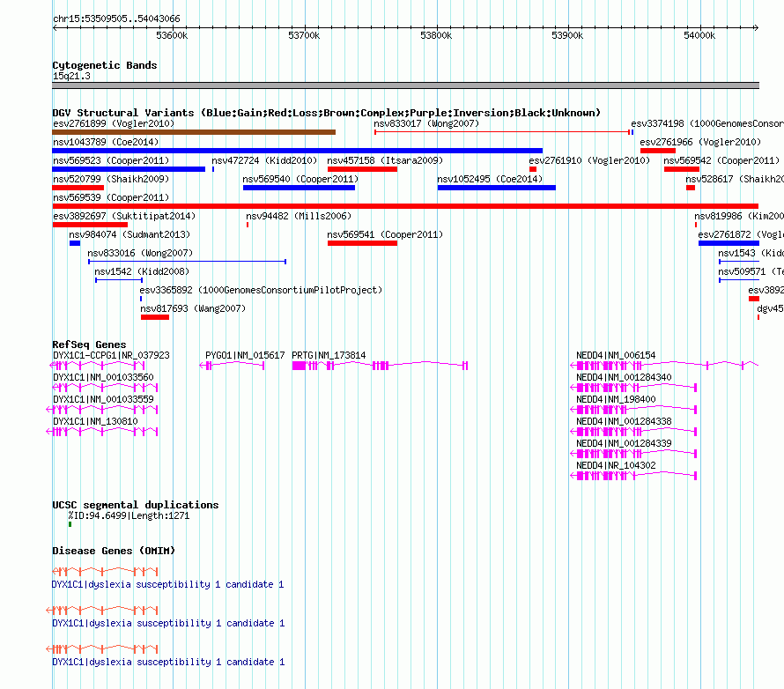
Task: Select the NEDD4|NR_104302 transcript glyph
Action: pos(633,476)
